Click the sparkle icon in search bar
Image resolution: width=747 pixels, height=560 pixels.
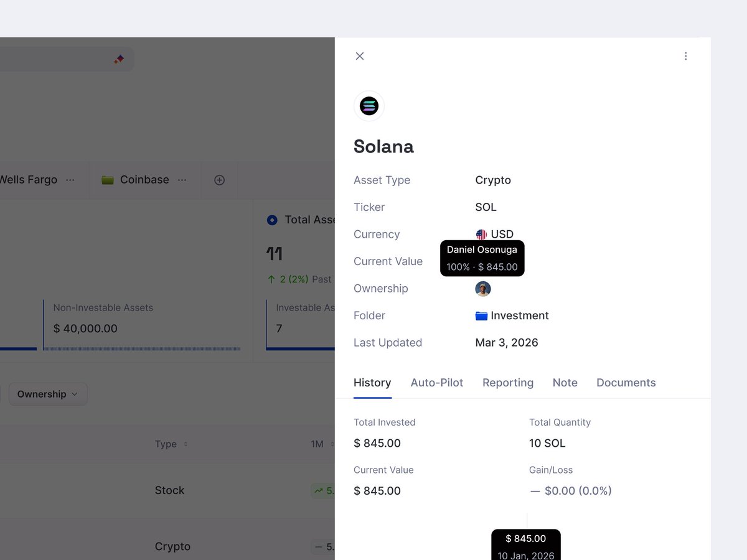[x=119, y=59]
